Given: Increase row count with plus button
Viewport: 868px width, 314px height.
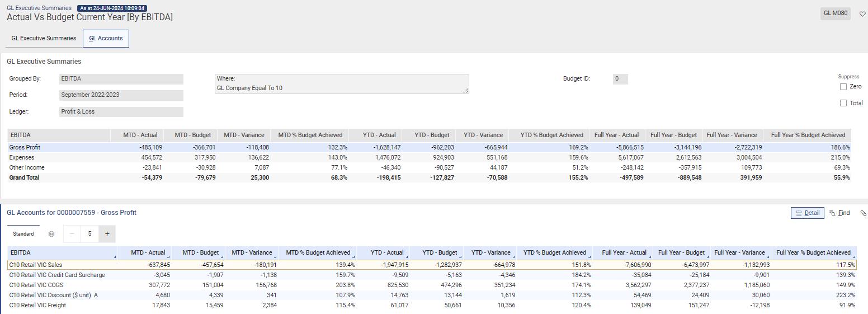Looking at the screenshot, I should 107,234.
